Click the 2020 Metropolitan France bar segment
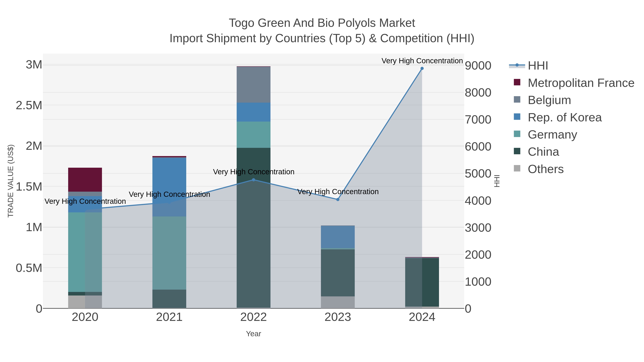644x362 pixels. pyautogui.click(x=85, y=180)
